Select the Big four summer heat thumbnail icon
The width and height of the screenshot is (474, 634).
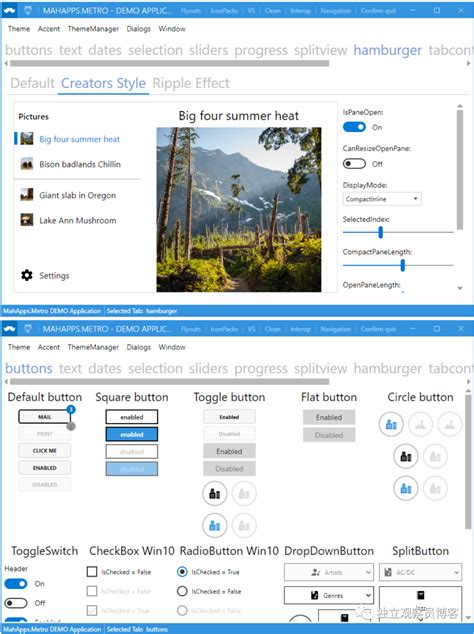tap(27, 139)
